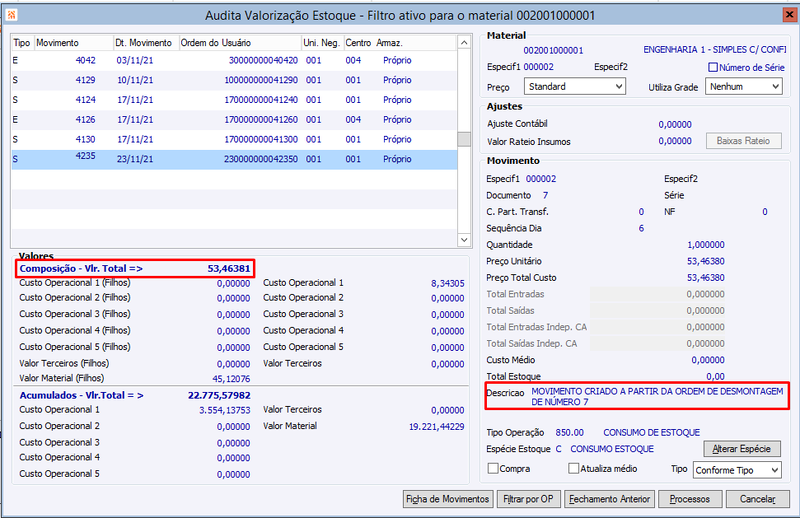800x518 pixels.
Task: Sort by the Dt. Movimento column header
Action: click(x=145, y=43)
